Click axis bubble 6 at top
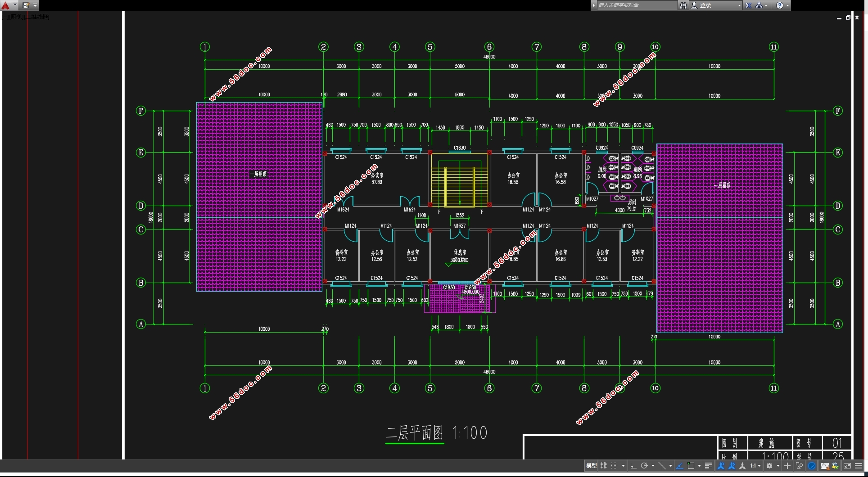 (489, 47)
